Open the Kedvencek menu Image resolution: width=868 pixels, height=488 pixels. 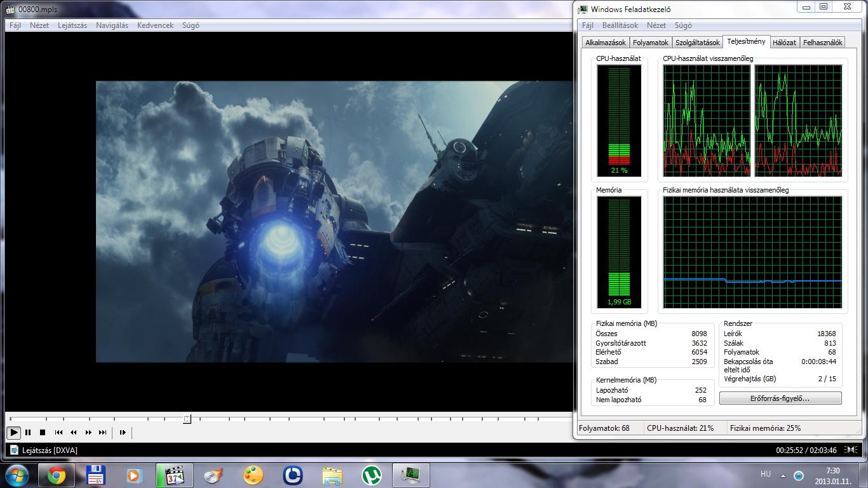(x=155, y=25)
